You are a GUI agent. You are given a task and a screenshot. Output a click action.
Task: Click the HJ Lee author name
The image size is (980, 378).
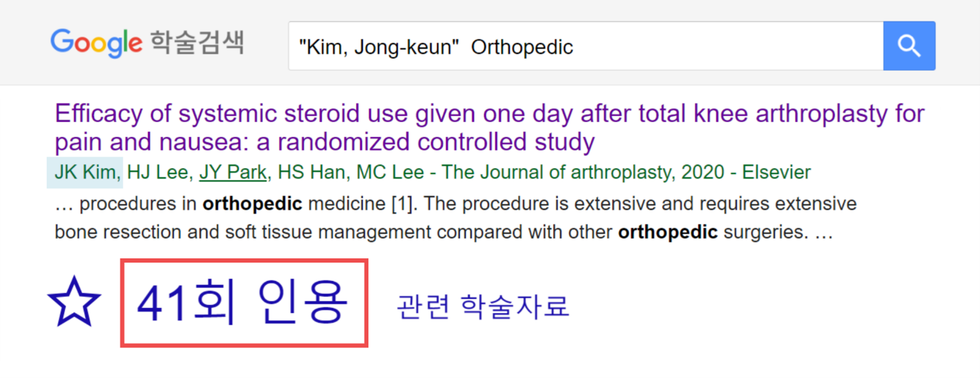157,172
